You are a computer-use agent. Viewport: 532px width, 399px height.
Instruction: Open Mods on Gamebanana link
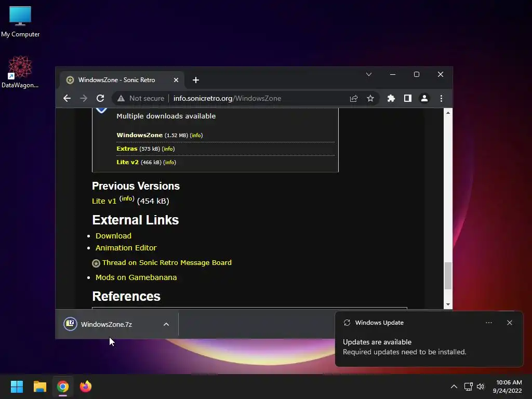click(136, 277)
